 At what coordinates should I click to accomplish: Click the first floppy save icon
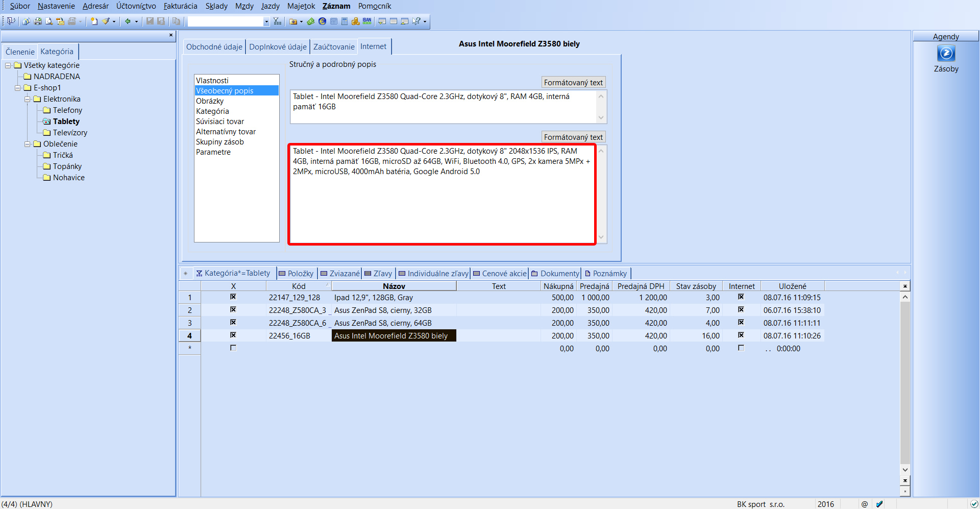coord(150,21)
